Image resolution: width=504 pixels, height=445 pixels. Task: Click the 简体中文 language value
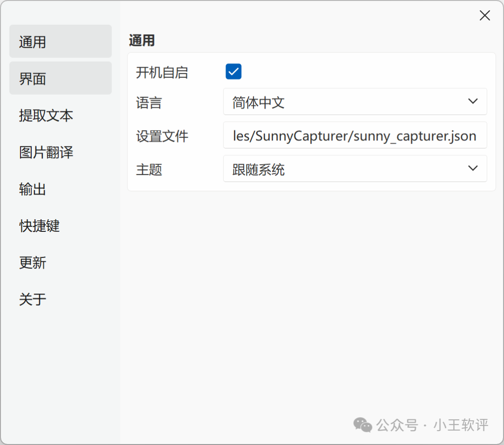(x=258, y=102)
